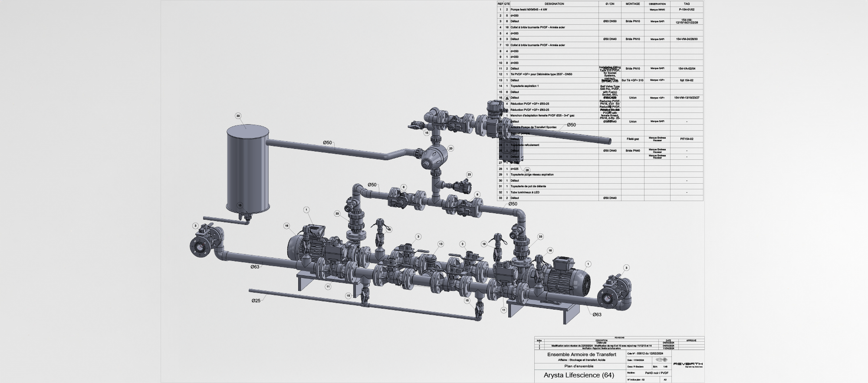The width and height of the screenshot is (868, 383).
Task: Click the DESIGNATION column header
Action: [x=554, y=4]
